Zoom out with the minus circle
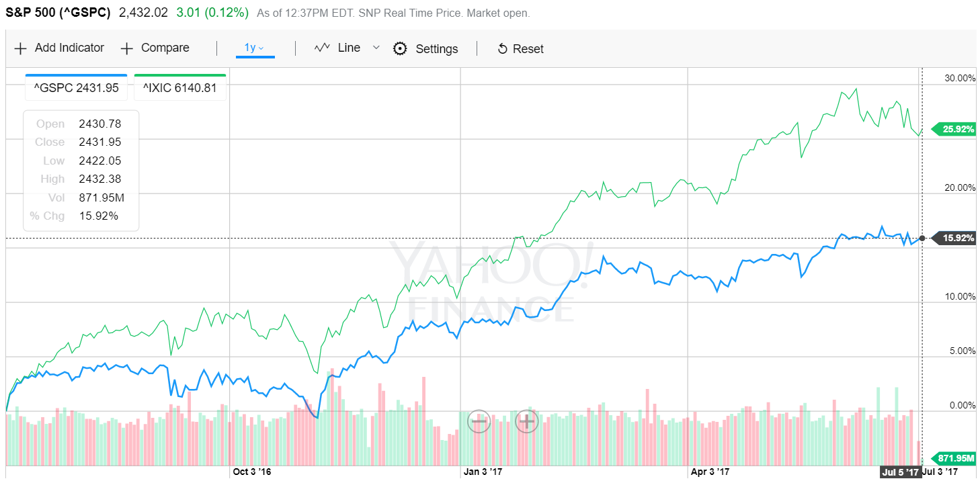This screenshot has height=483, width=980. tap(479, 421)
